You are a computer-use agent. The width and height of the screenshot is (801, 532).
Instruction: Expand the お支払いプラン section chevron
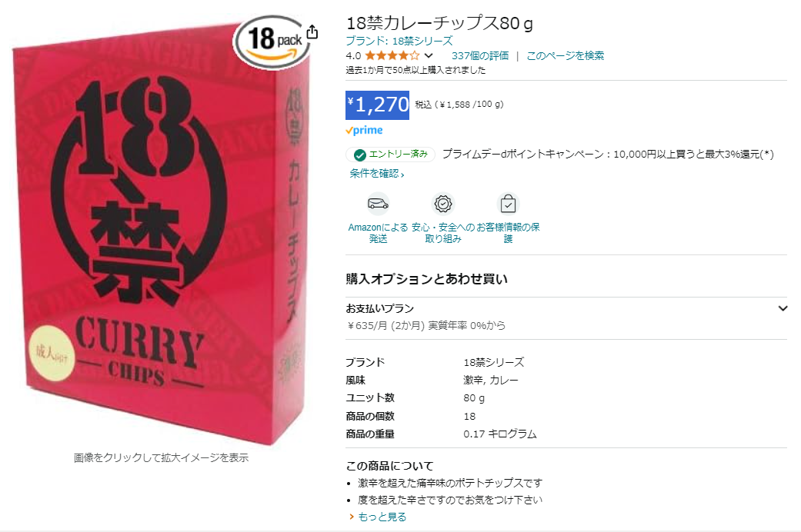coord(782,308)
